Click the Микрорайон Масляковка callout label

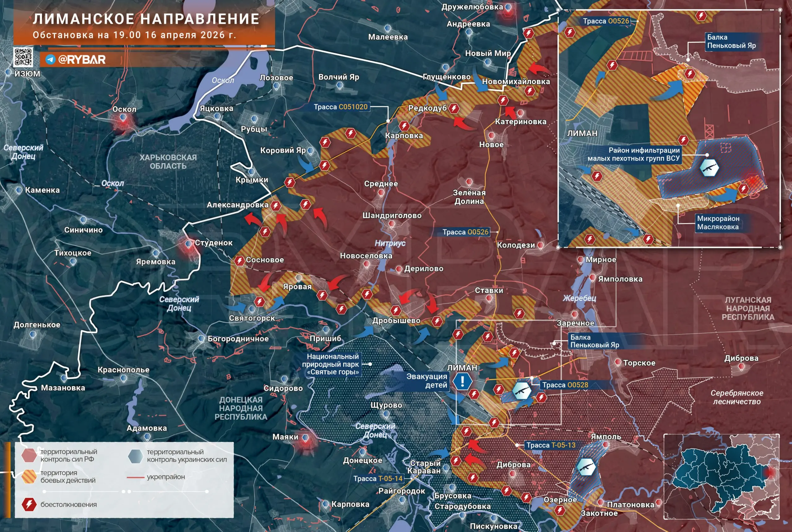pyautogui.click(x=718, y=223)
